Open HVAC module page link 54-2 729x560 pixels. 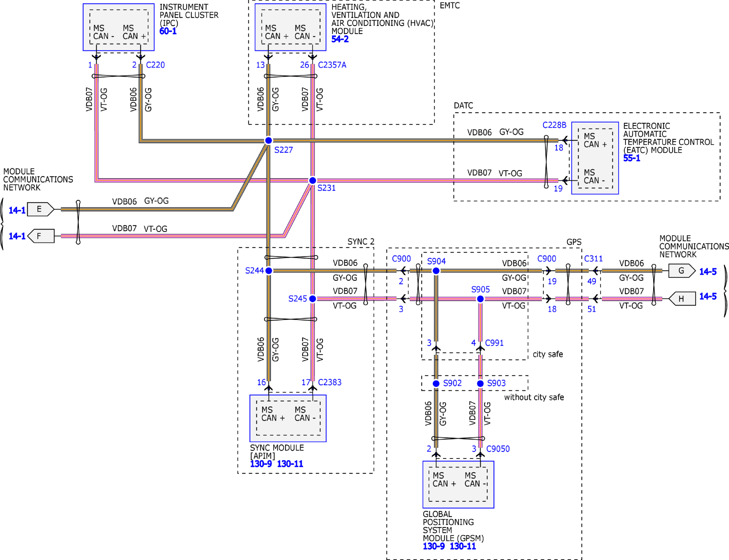point(340,39)
